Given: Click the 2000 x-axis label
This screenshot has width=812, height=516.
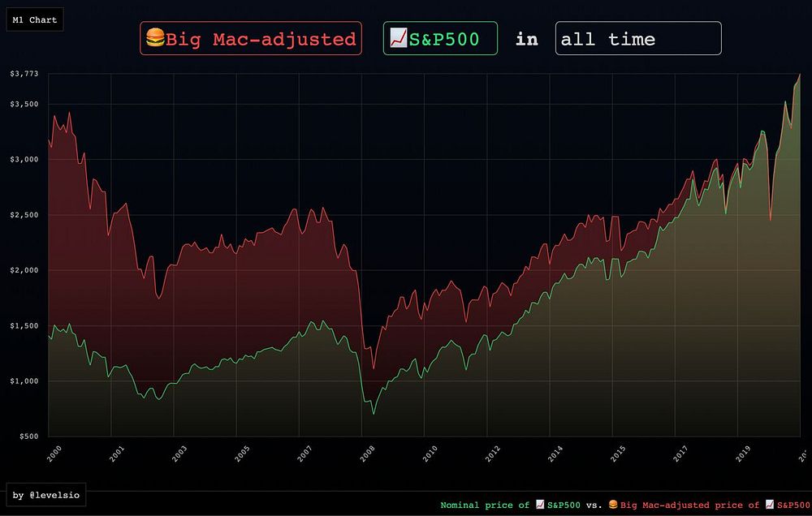Looking at the screenshot, I should [x=54, y=454].
